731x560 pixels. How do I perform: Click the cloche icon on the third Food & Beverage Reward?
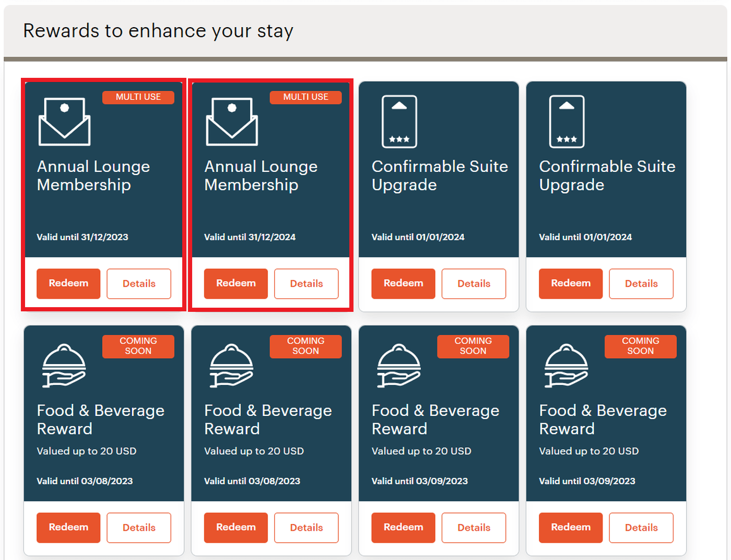coord(399,365)
